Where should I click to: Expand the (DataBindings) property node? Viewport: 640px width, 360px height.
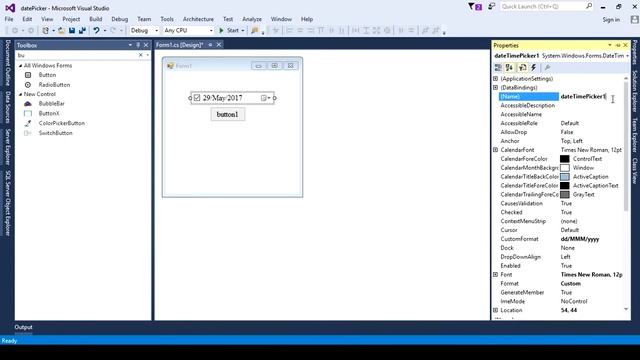(496, 87)
